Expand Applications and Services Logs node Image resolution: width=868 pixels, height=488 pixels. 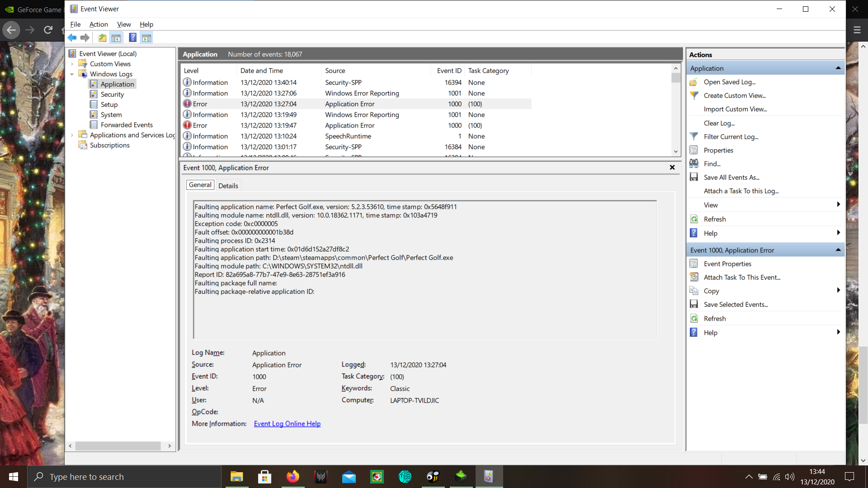(x=72, y=135)
